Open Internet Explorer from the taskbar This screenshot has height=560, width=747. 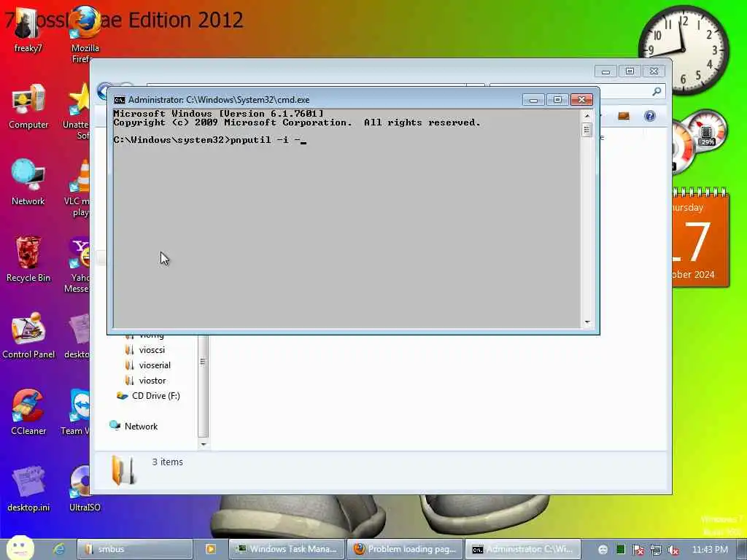click(x=59, y=549)
